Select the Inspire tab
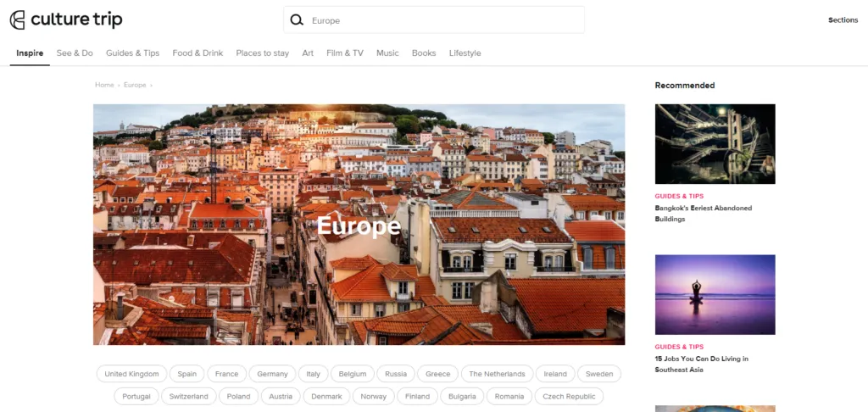Viewport: 868px width, 412px height. [x=30, y=53]
